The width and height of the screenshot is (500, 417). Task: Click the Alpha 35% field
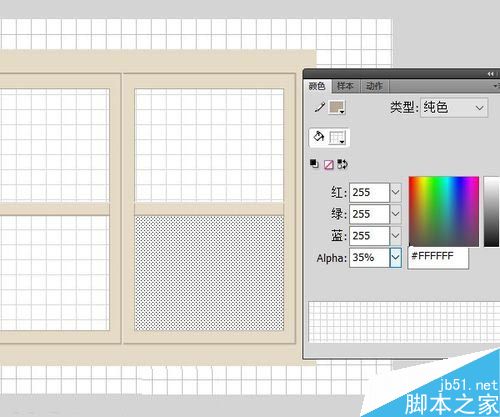coord(369,257)
